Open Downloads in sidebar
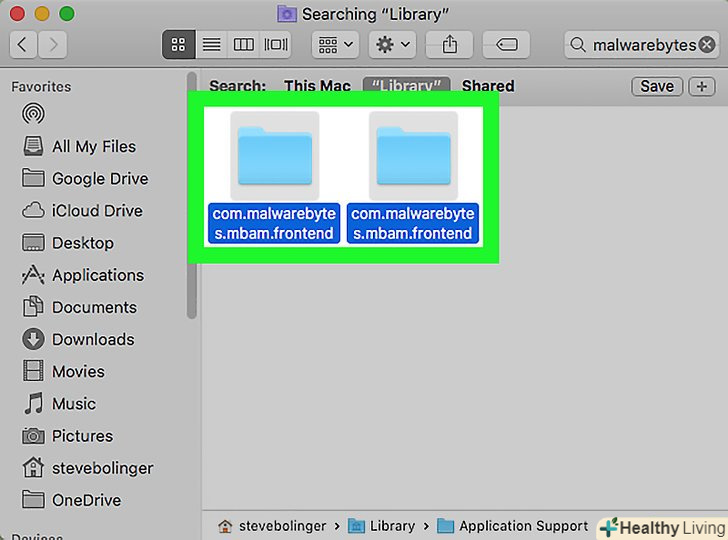The image size is (728, 540). click(78, 339)
